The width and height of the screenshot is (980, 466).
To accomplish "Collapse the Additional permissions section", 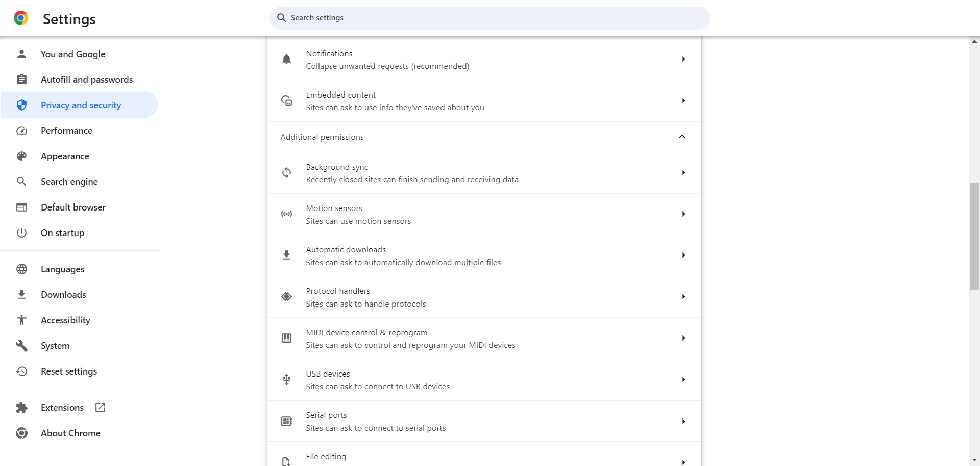I will pyautogui.click(x=682, y=137).
